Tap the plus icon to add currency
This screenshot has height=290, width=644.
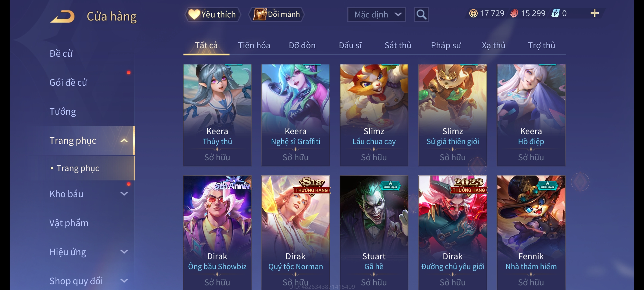tap(595, 13)
